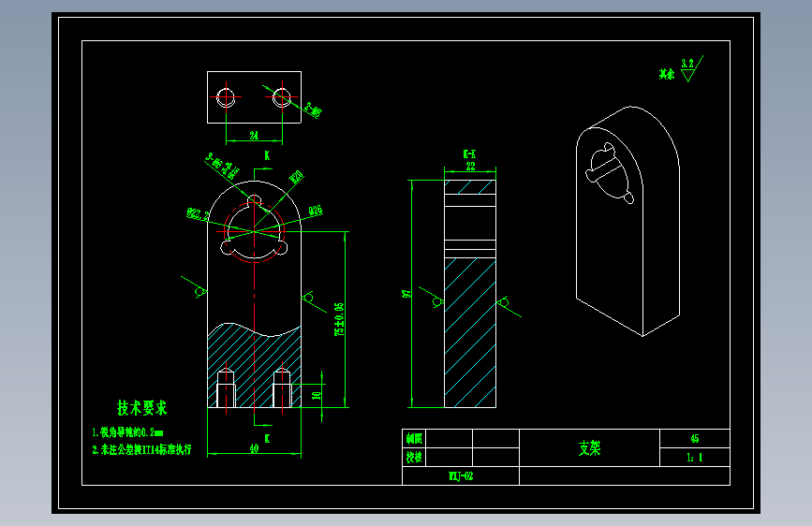Screen dimensions: 812x526
Task: Click the "24" hole spacing dimension
Action: pos(254,136)
